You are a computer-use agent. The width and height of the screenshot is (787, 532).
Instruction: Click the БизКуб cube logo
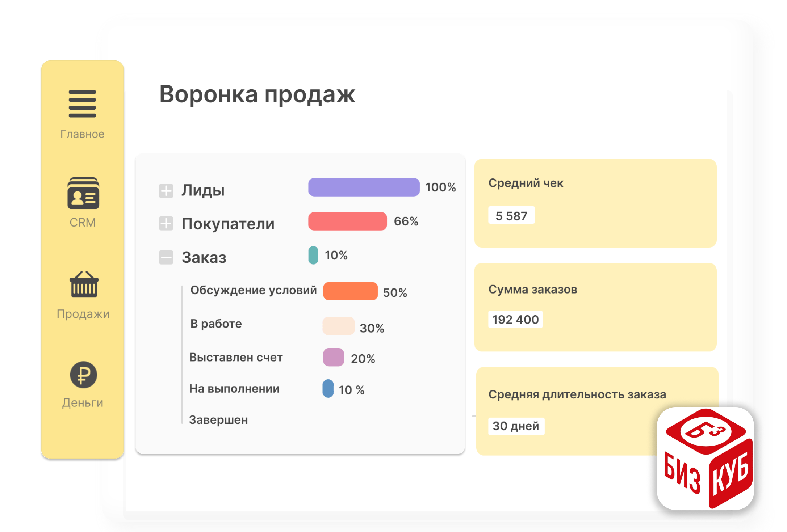point(705,459)
